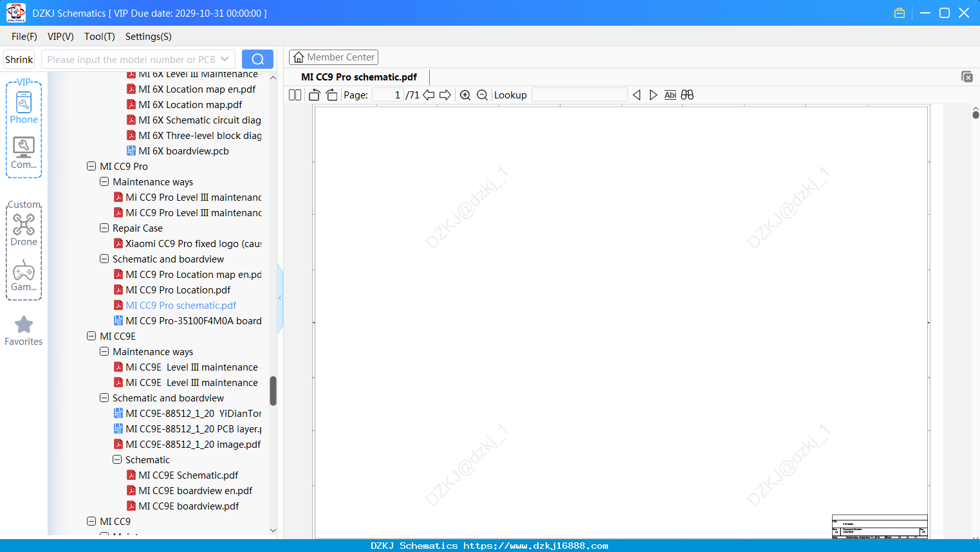Click the yellow toolbox icon in title bar

(900, 13)
